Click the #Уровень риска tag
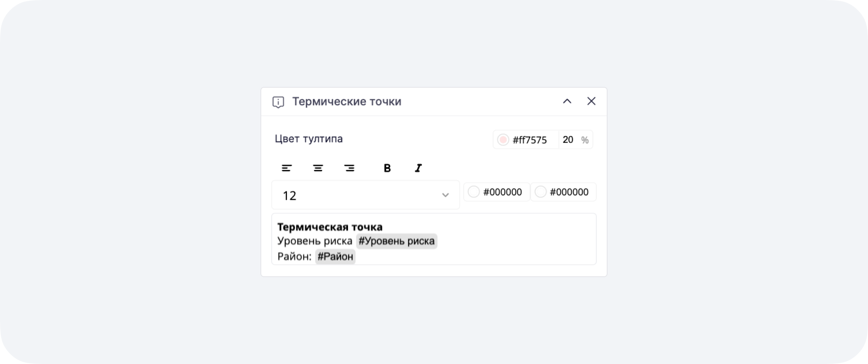The width and height of the screenshot is (868, 364). coord(396,241)
